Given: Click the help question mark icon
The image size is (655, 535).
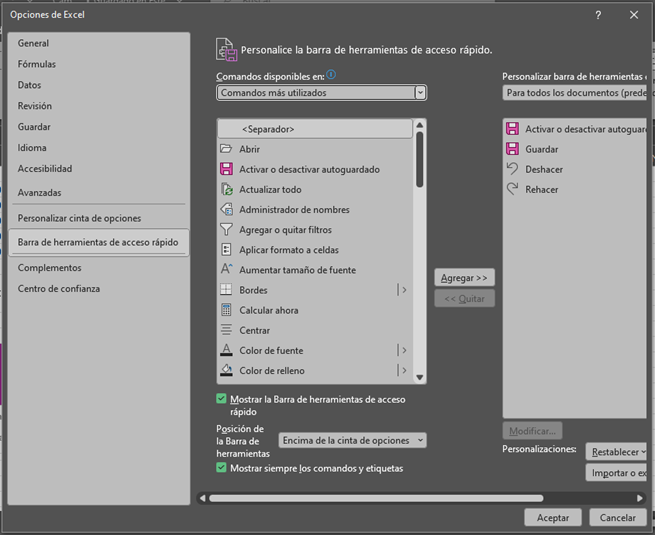Looking at the screenshot, I should [x=598, y=15].
